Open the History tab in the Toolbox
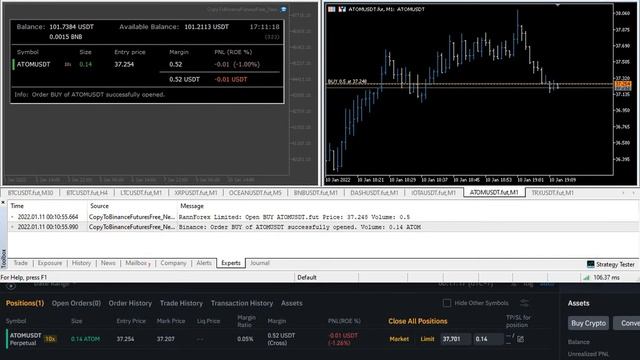 tap(81, 263)
